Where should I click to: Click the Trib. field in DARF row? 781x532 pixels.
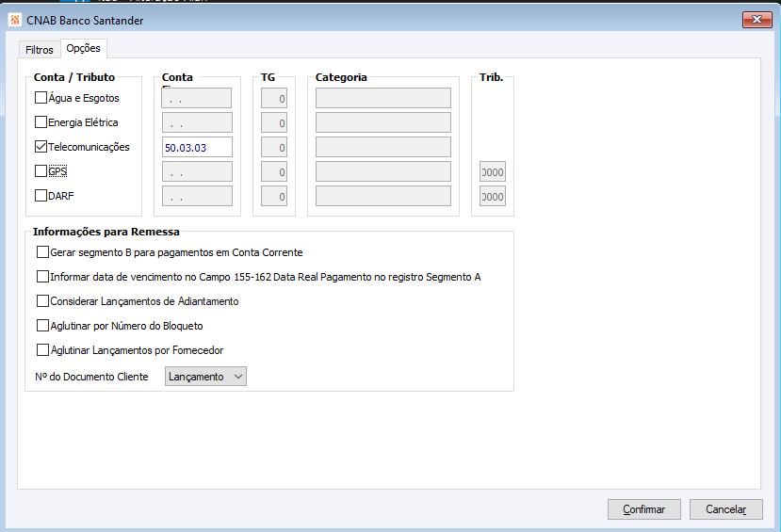click(493, 196)
